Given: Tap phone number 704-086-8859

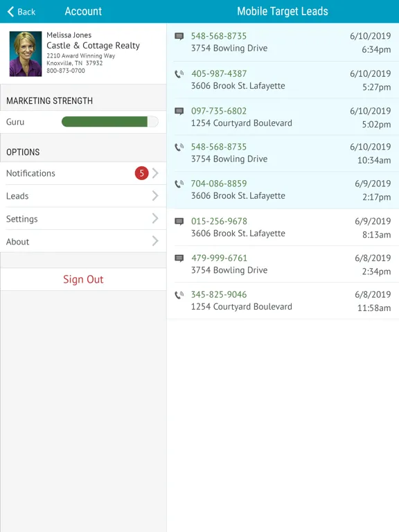Looking at the screenshot, I should (219, 184).
